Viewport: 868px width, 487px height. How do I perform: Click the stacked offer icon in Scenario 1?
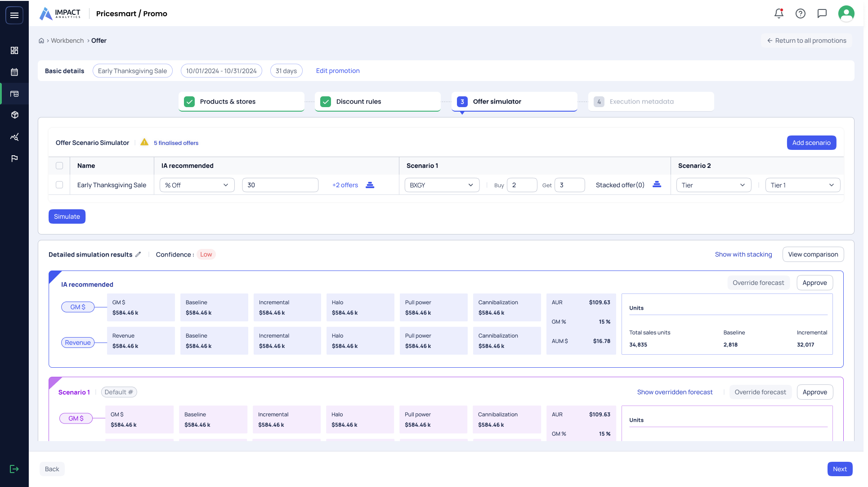657,185
